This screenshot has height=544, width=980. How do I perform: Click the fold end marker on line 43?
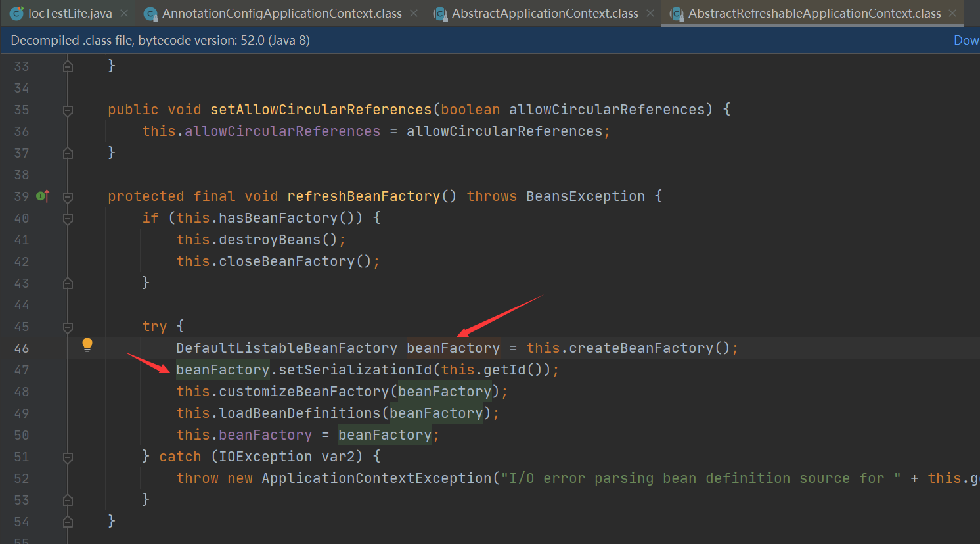[x=68, y=283]
